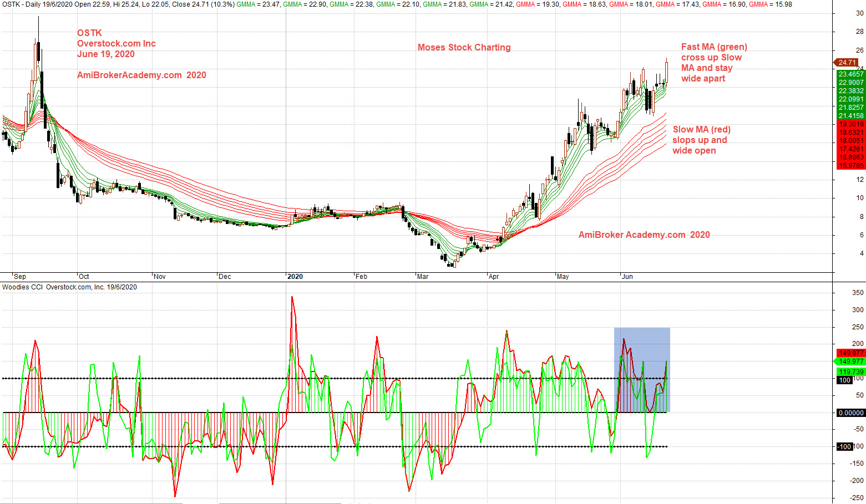Select the 22.0991 GMMA value label
The image size is (866, 504).
click(x=850, y=99)
